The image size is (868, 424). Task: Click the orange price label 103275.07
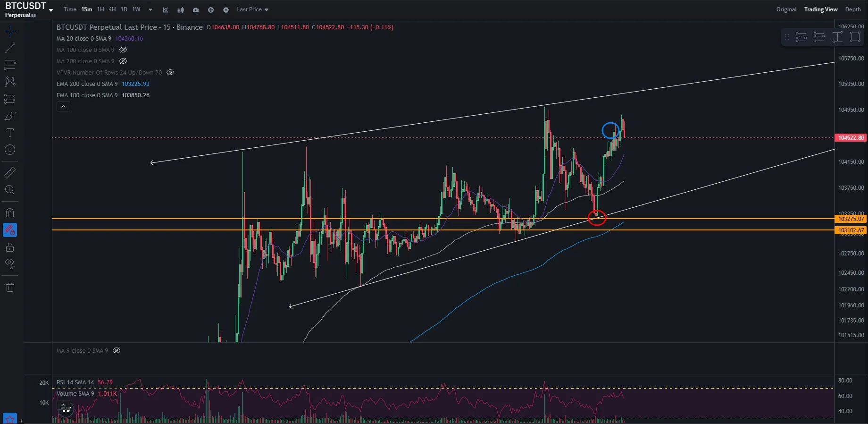[x=851, y=219]
